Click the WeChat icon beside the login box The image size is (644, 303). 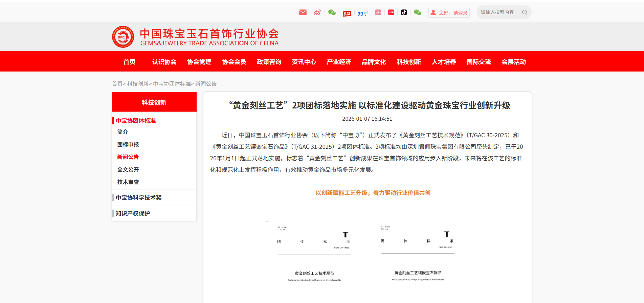(x=418, y=13)
